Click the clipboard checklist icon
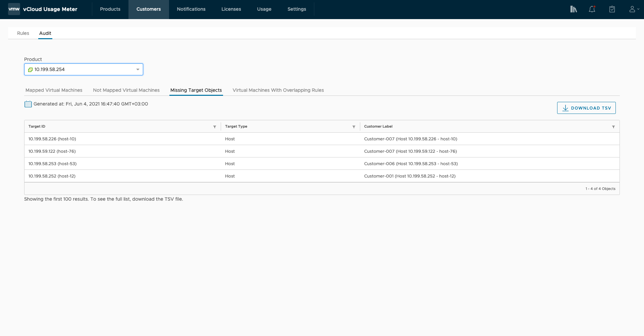 [612, 9]
